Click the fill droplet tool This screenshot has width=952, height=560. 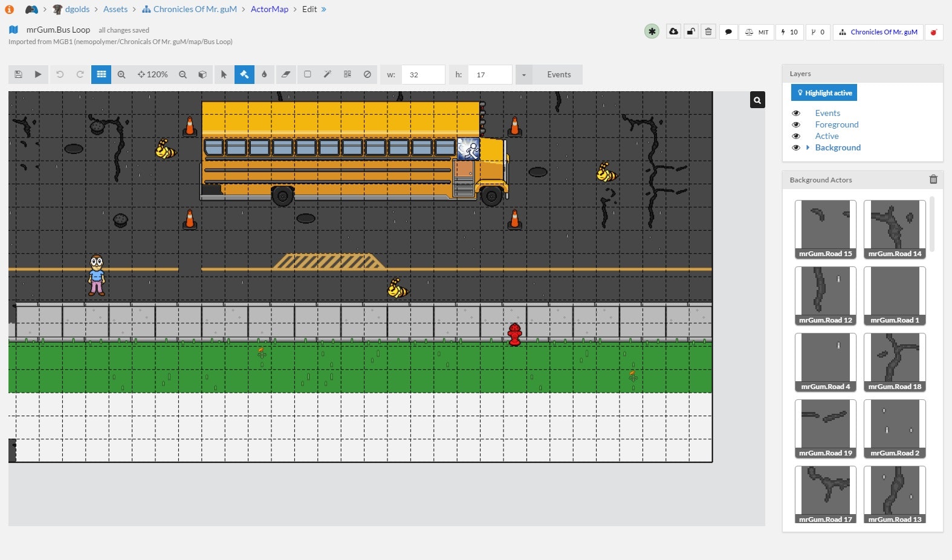[x=264, y=74]
